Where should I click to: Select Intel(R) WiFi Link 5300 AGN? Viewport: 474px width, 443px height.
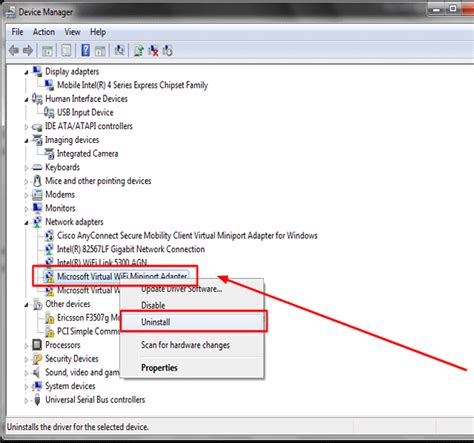[102, 262]
